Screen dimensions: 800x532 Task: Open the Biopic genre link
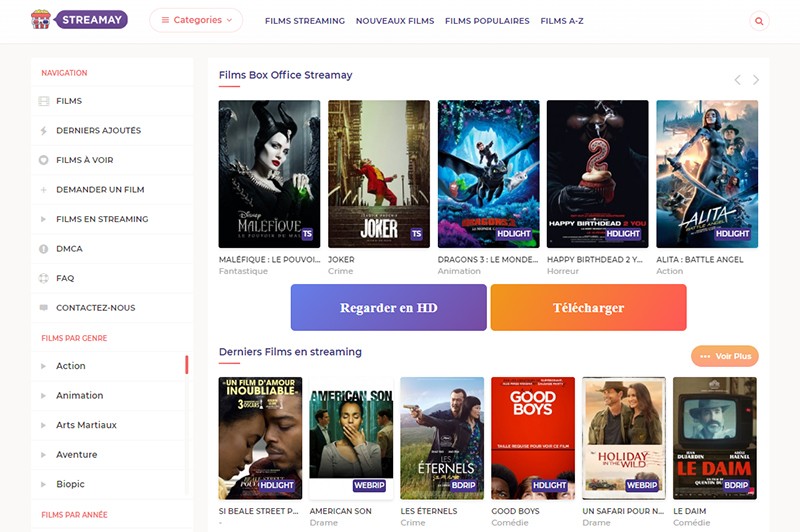pyautogui.click(x=70, y=485)
